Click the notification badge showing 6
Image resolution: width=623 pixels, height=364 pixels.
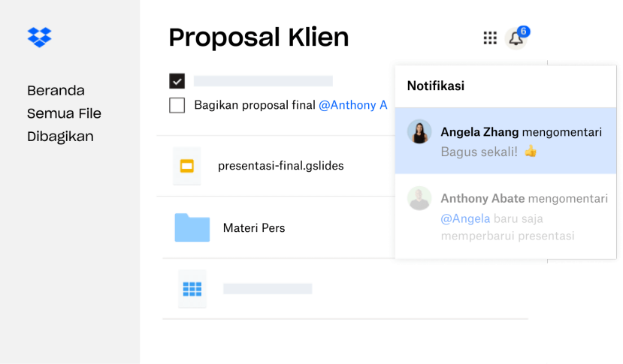[x=524, y=32]
